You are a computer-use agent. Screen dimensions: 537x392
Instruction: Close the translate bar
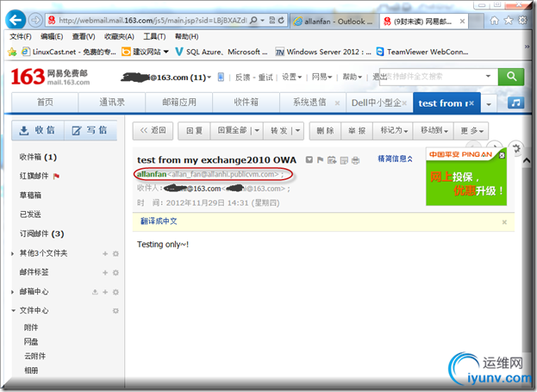504,222
